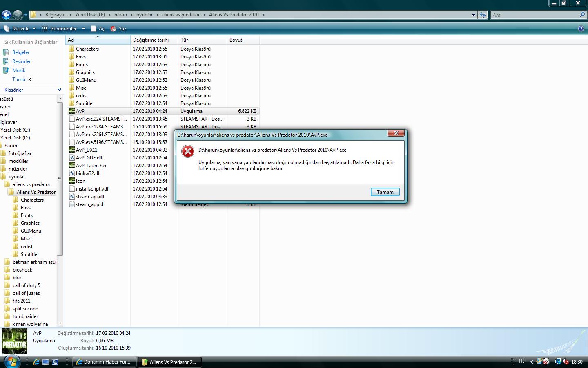Image resolution: width=588 pixels, height=368 pixels.
Task: Sort by the Ad column header
Action: (98, 40)
